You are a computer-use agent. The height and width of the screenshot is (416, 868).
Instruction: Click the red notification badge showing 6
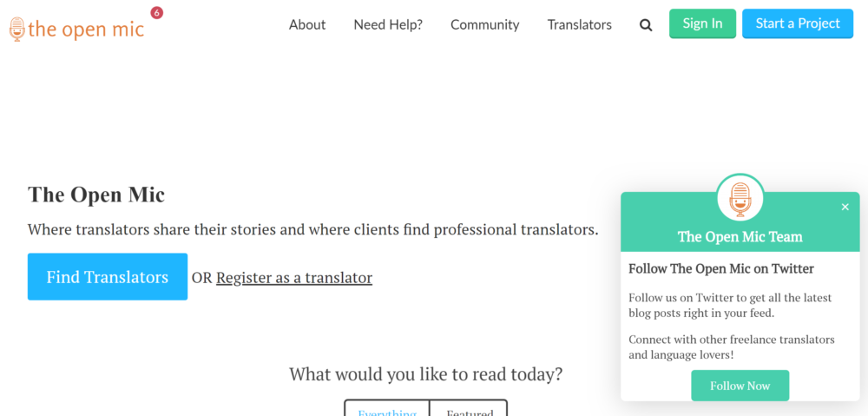pyautogui.click(x=156, y=12)
